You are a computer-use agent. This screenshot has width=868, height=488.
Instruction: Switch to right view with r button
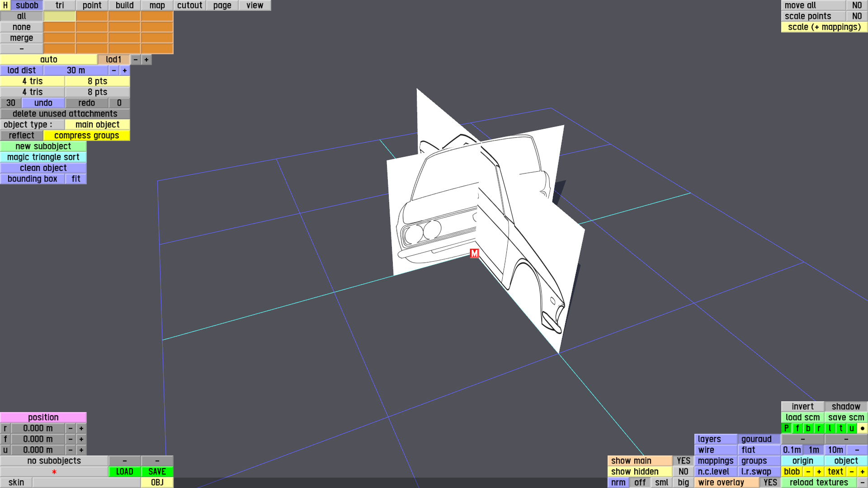coord(819,428)
